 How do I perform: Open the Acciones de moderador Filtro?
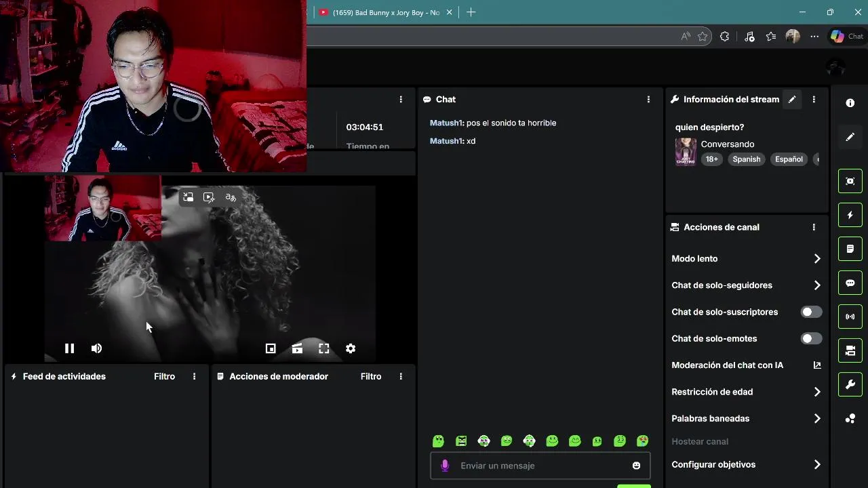pyautogui.click(x=371, y=376)
